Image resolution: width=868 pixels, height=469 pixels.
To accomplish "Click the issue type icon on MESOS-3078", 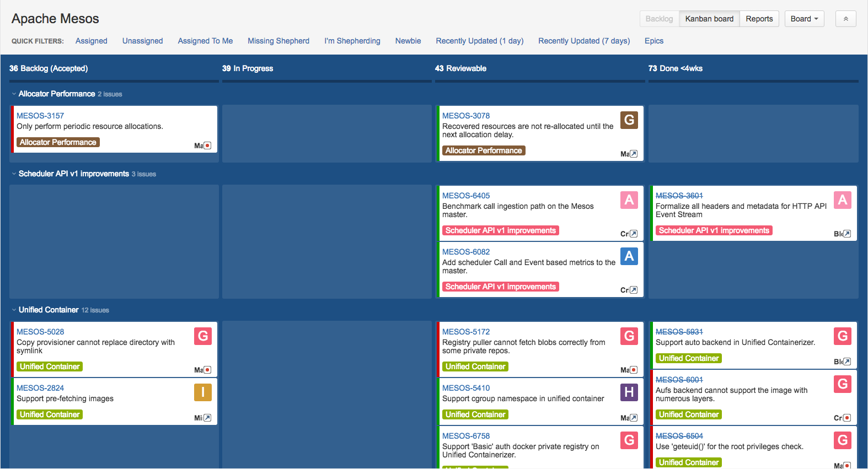I will pos(634,154).
